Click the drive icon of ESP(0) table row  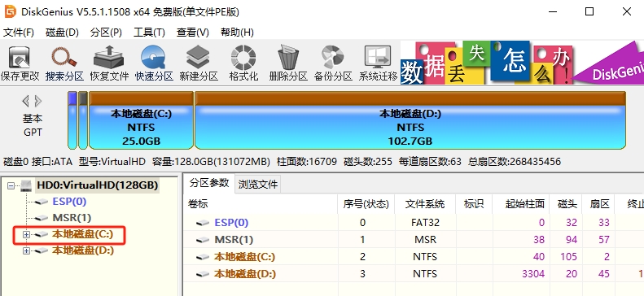pos(203,223)
